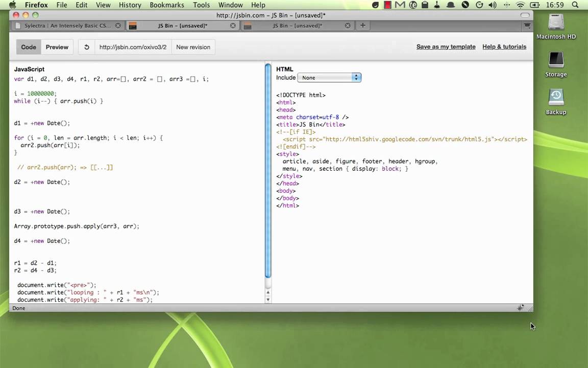Click the red film strip menu bar icon

point(388,5)
